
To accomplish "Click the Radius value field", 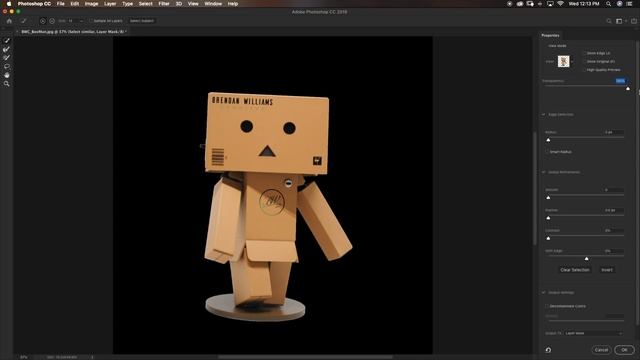I will (x=613, y=132).
